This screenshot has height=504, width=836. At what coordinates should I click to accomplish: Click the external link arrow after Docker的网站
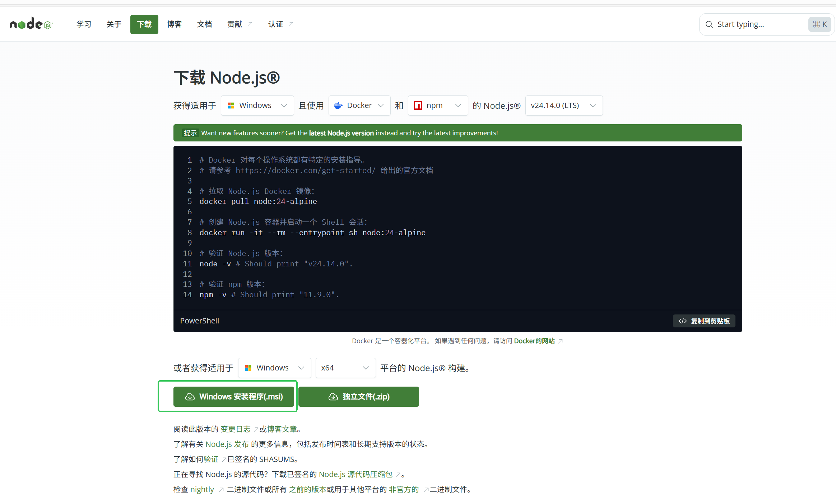[561, 341]
